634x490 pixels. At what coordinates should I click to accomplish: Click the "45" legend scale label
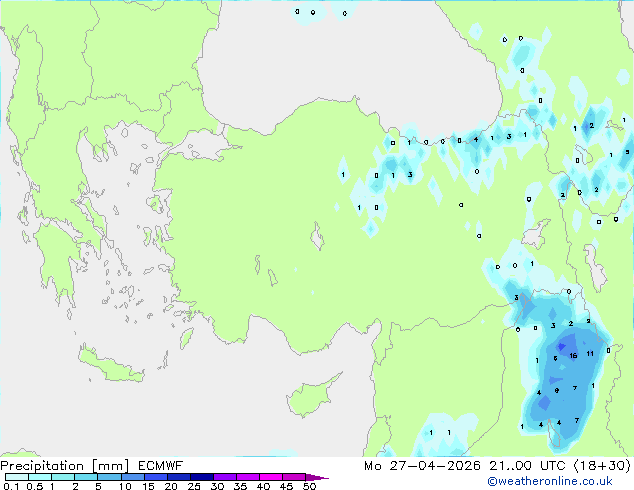pos(286,486)
